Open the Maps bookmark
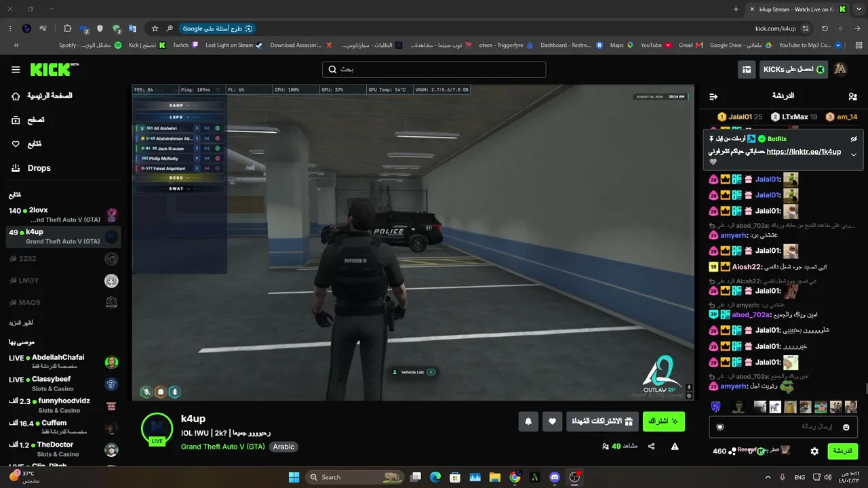The height and width of the screenshot is (488, 868). (x=621, y=45)
